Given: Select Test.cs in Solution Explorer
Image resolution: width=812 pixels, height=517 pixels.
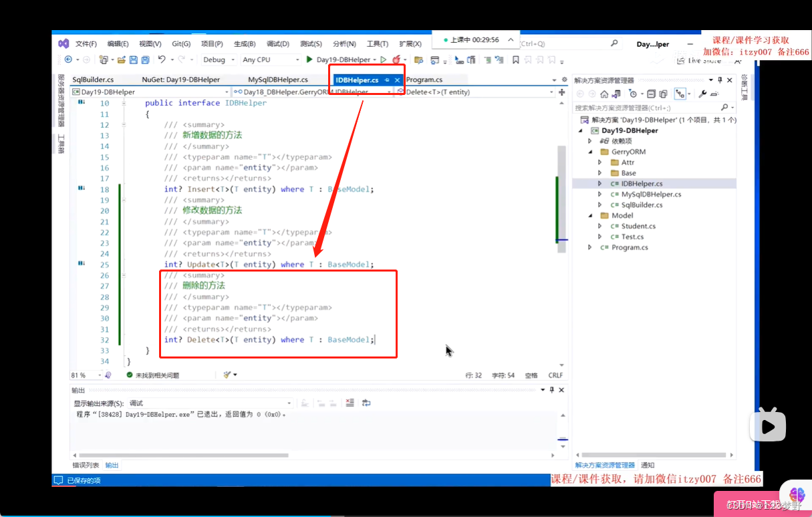Looking at the screenshot, I should point(632,237).
